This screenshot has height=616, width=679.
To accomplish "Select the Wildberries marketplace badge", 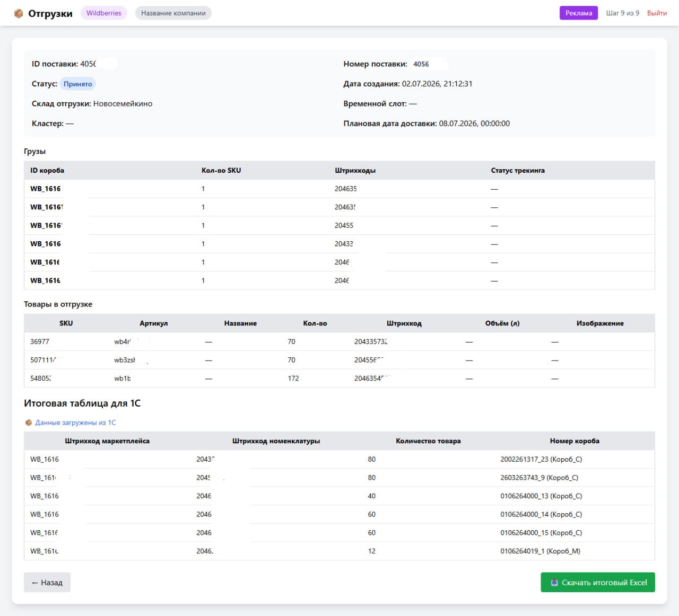I will pos(104,13).
